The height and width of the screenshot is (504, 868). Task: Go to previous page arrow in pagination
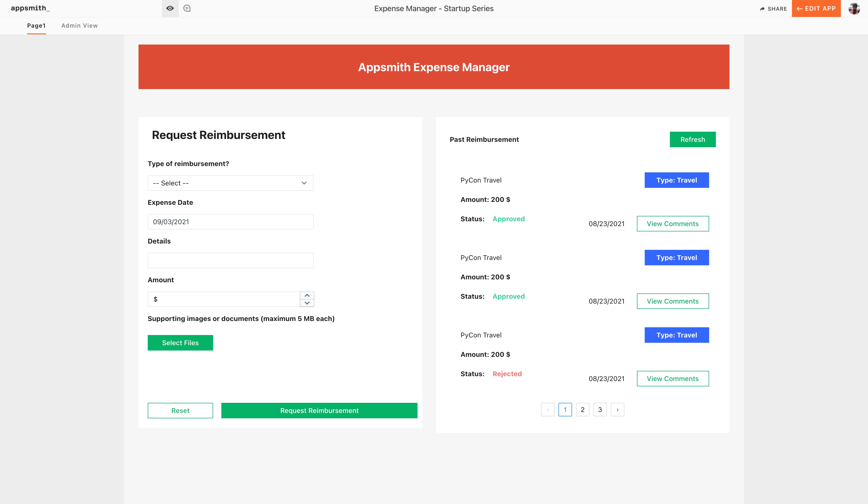point(548,410)
